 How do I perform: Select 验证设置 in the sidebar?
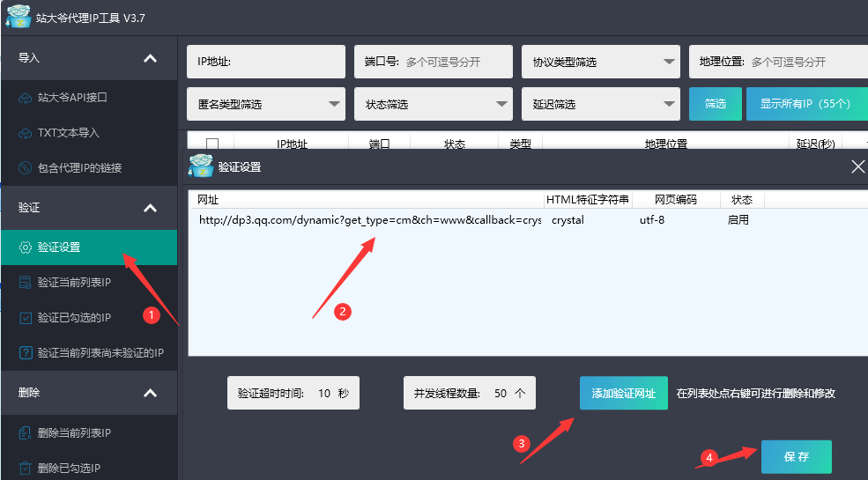[89, 247]
